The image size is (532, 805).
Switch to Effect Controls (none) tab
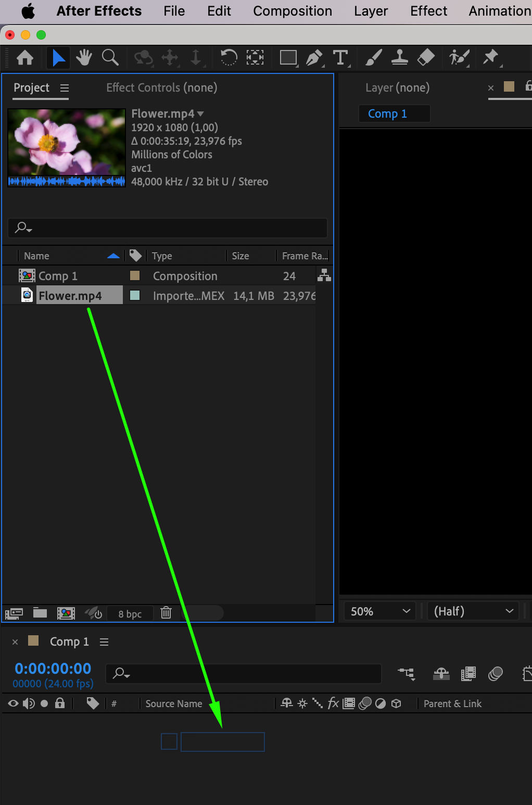pyautogui.click(x=162, y=87)
